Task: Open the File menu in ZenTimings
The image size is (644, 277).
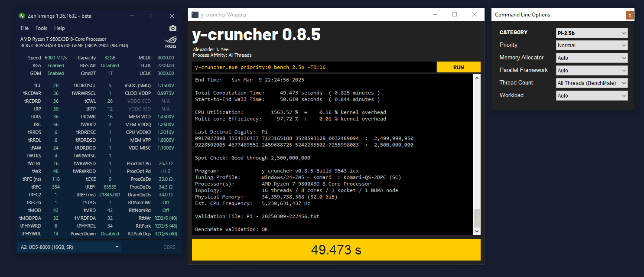Action: click(25, 28)
